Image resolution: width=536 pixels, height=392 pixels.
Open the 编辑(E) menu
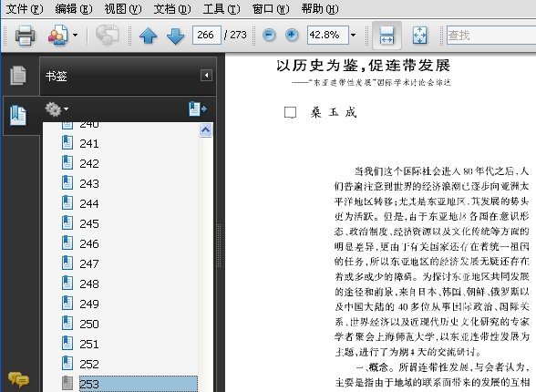74,8
